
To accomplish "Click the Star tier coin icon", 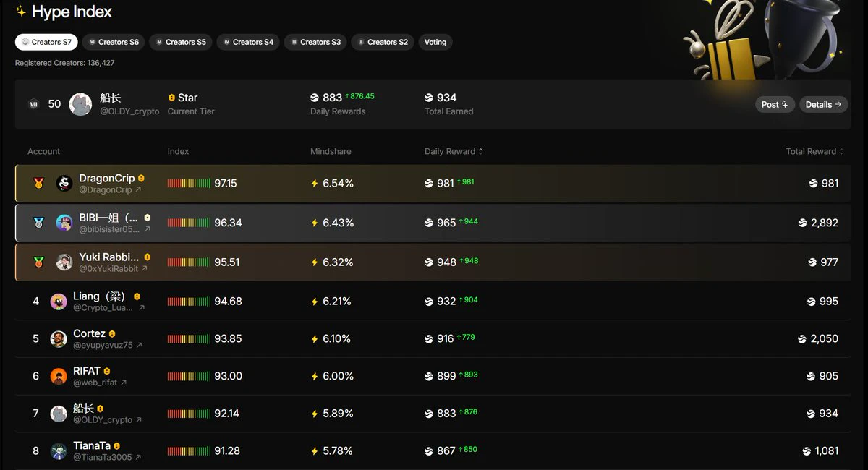I will [171, 98].
